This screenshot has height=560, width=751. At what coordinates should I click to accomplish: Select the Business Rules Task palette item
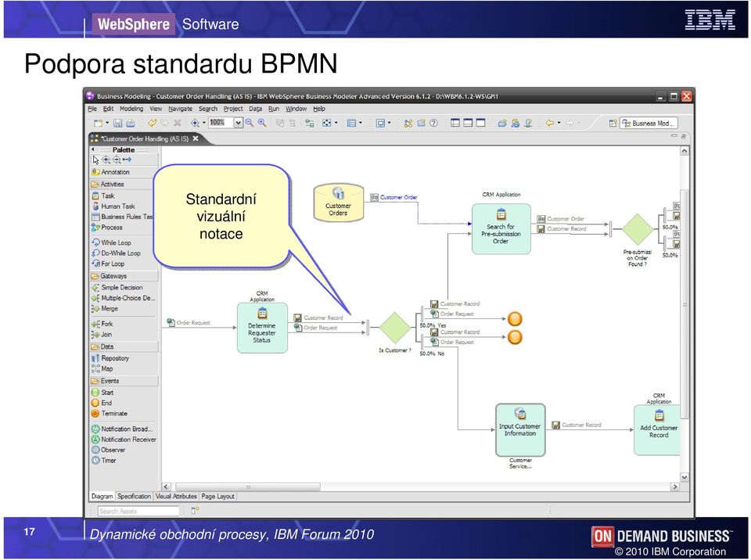[x=122, y=217]
